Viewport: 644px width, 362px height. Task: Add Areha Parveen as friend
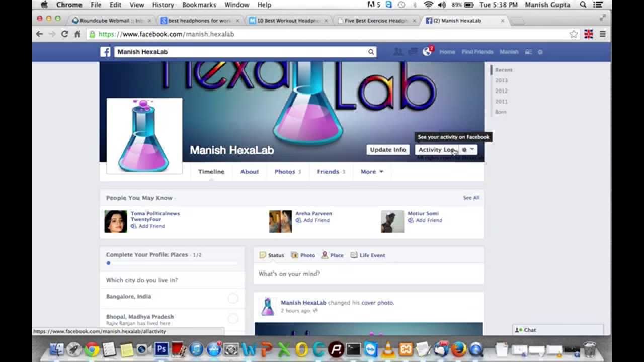(312, 220)
